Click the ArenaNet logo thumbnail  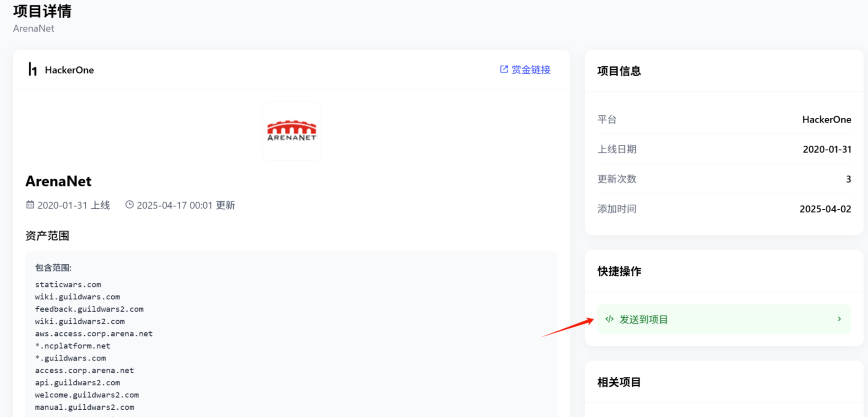click(291, 131)
